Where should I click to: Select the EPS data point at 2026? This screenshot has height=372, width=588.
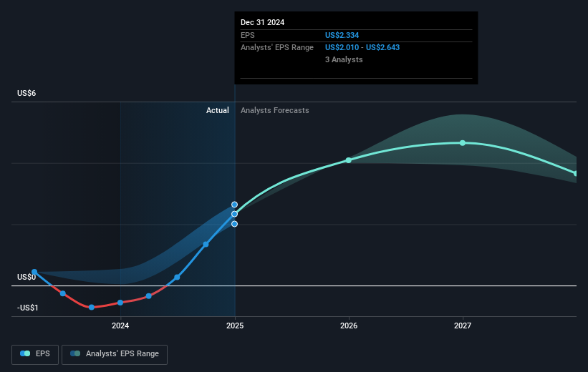point(349,160)
